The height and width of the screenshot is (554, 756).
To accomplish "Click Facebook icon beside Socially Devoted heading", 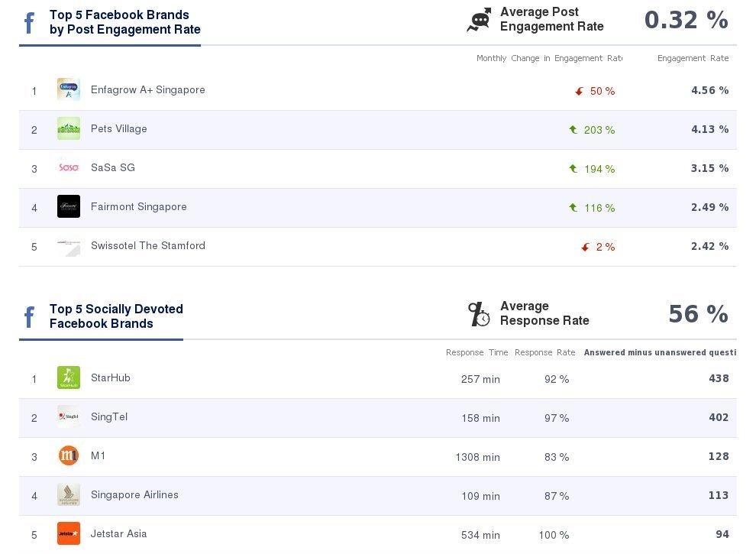I will pyautogui.click(x=30, y=317).
